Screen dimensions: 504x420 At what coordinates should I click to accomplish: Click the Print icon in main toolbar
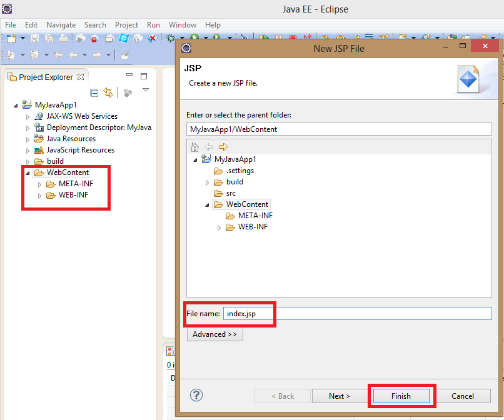coord(63,39)
